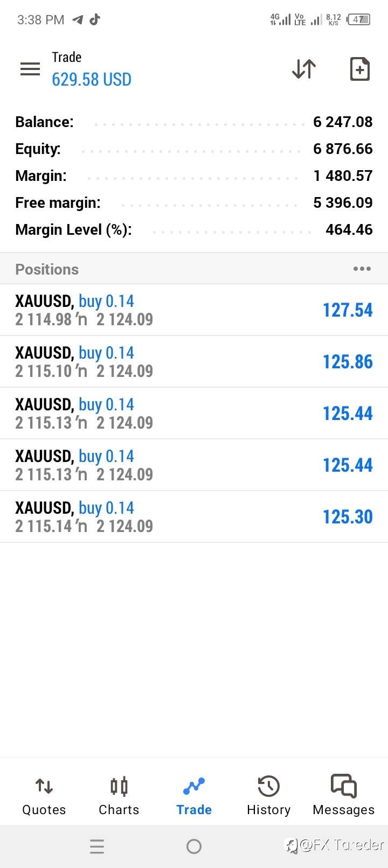Image resolution: width=388 pixels, height=868 pixels.
Task: Tap the 629.58 USD profit total
Action: [92, 80]
